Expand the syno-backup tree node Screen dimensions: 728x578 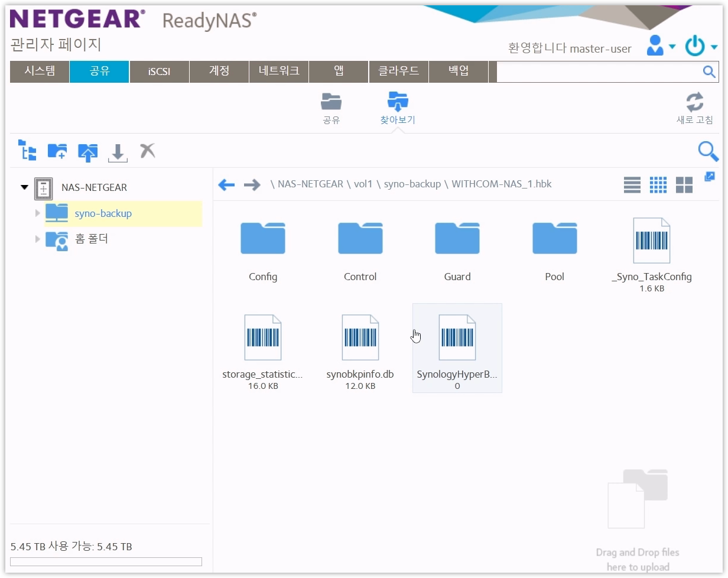37,213
